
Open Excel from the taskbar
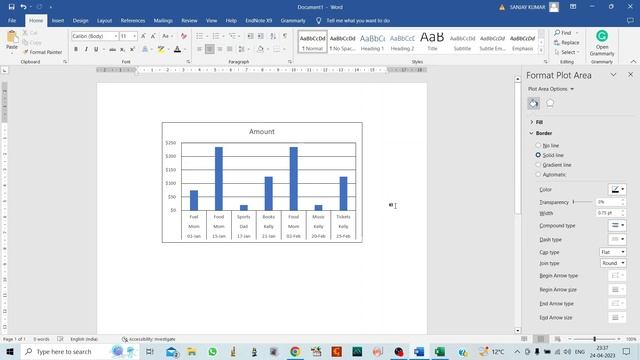pyautogui.click(x=440, y=351)
